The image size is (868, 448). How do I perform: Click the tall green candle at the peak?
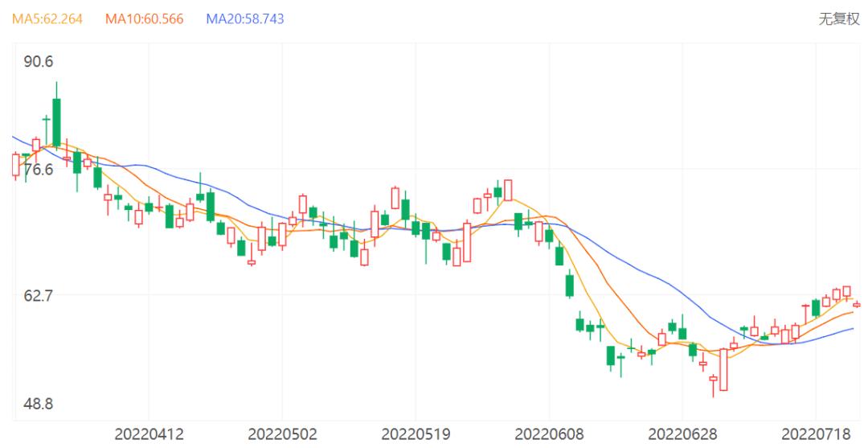(56, 122)
